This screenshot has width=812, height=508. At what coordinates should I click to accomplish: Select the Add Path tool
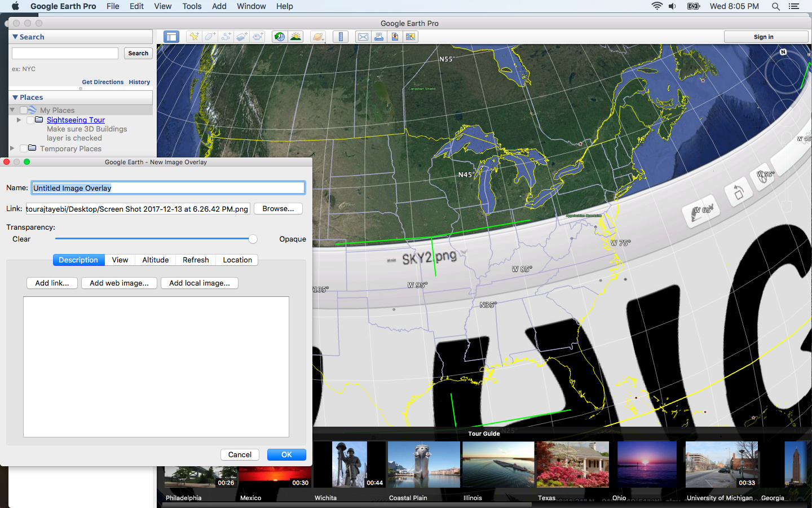226,37
